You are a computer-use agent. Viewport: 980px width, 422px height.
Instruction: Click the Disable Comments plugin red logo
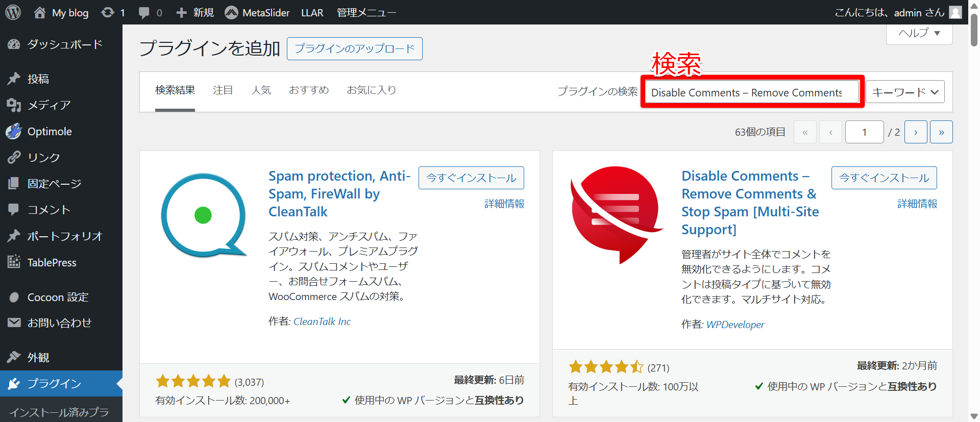pyautogui.click(x=617, y=215)
